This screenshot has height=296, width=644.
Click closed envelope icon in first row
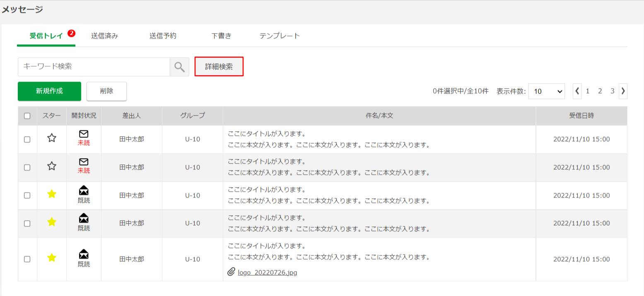click(84, 134)
